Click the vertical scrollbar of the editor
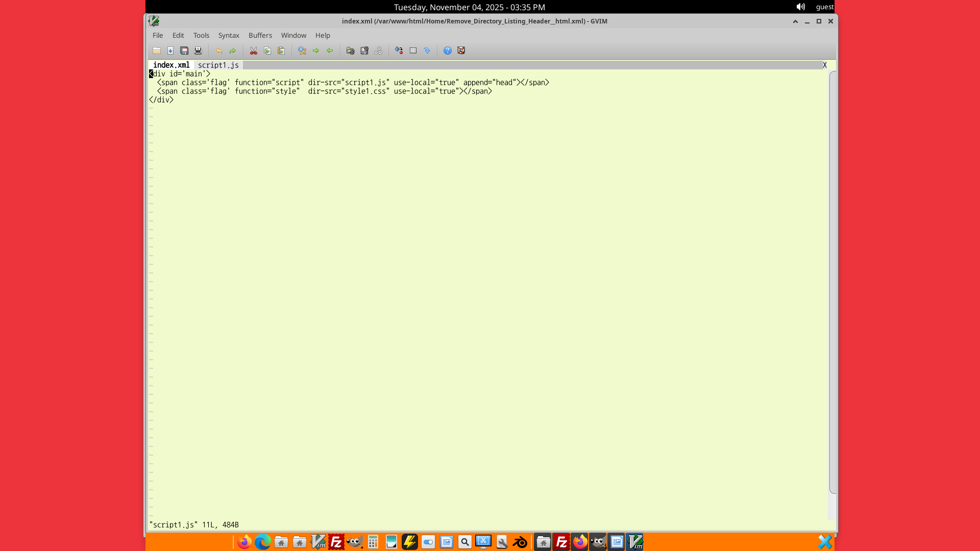Image resolution: width=980 pixels, height=551 pixels. pos(832,281)
